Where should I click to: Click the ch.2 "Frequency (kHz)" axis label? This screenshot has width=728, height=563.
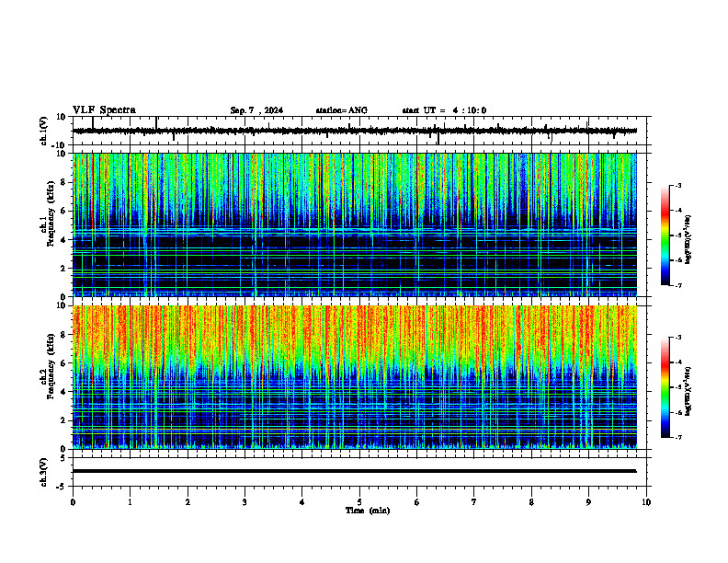(51, 366)
